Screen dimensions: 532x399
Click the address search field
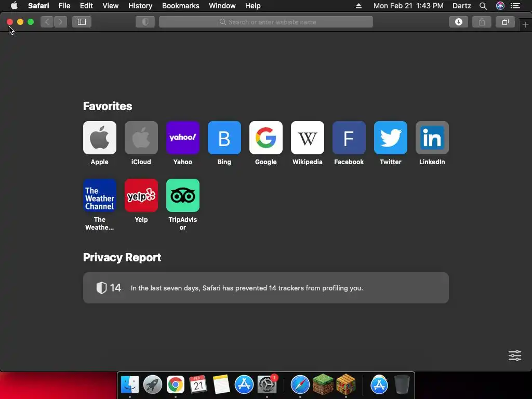coord(266,22)
